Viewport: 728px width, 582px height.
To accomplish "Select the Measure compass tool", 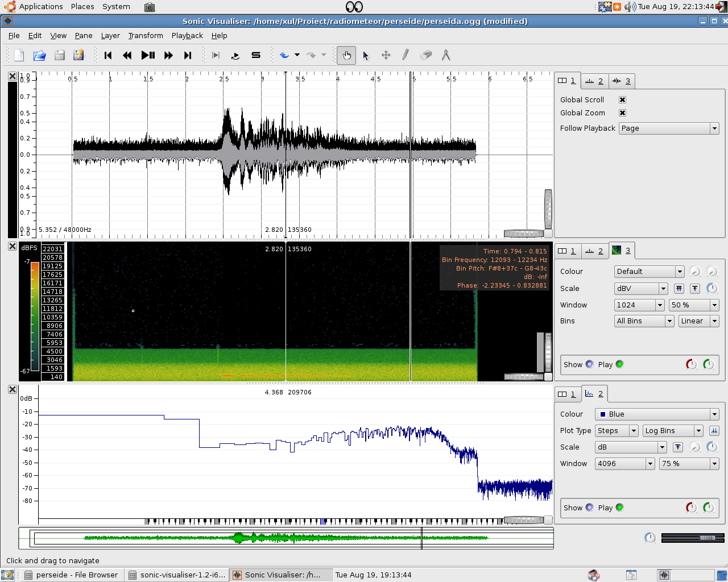I will pyautogui.click(x=446, y=55).
